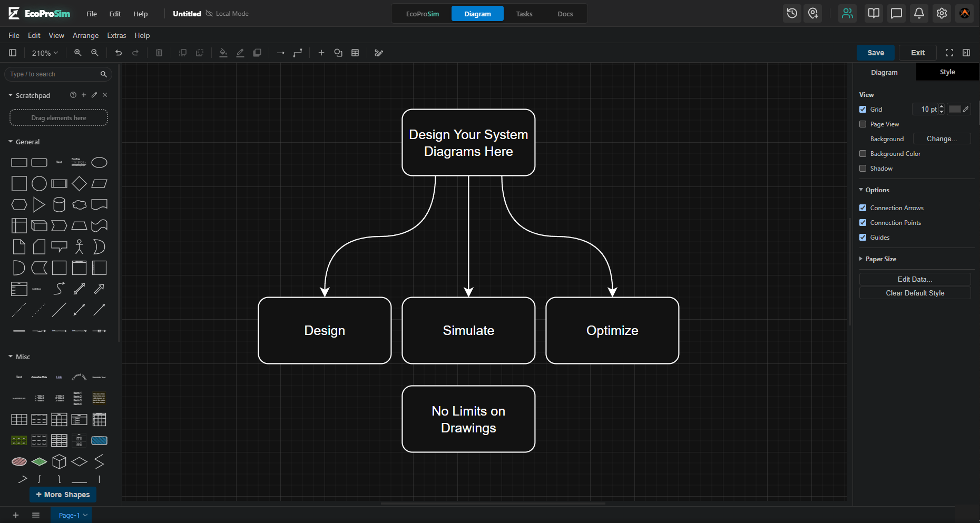Image resolution: width=980 pixels, height=523 pixels.
Task: Click the line color pencil icon
Action: coord(240,53)
